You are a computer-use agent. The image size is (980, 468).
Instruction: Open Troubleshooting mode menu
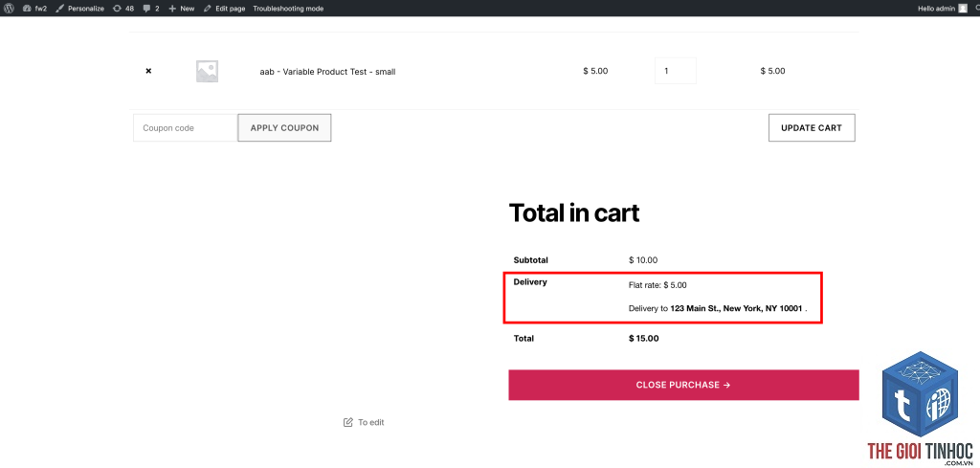(288, 9)
